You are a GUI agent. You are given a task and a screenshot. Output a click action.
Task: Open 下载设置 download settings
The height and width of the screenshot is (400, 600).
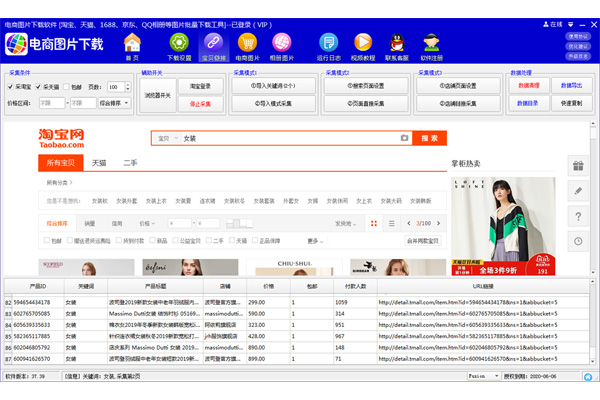click(179, 44)
